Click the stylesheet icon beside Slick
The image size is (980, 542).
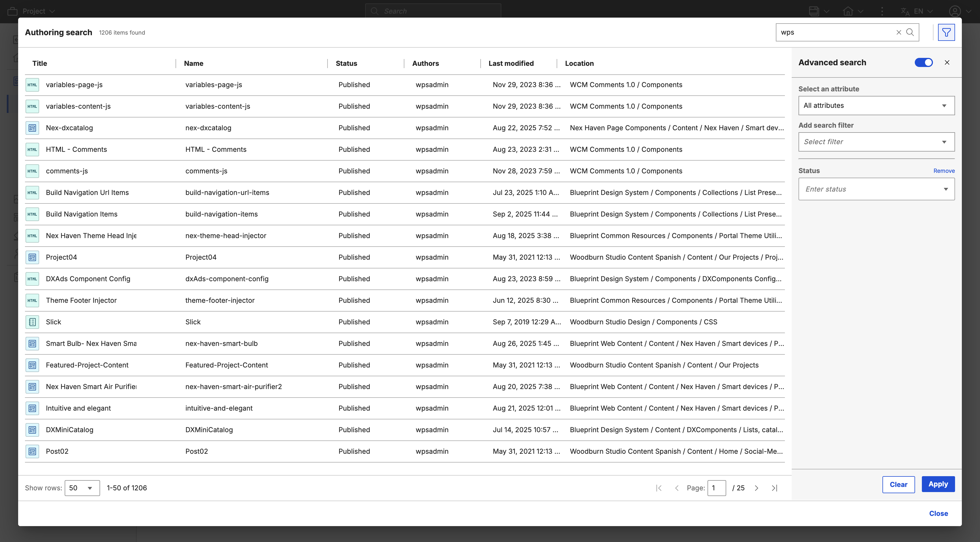pos(32,322)
